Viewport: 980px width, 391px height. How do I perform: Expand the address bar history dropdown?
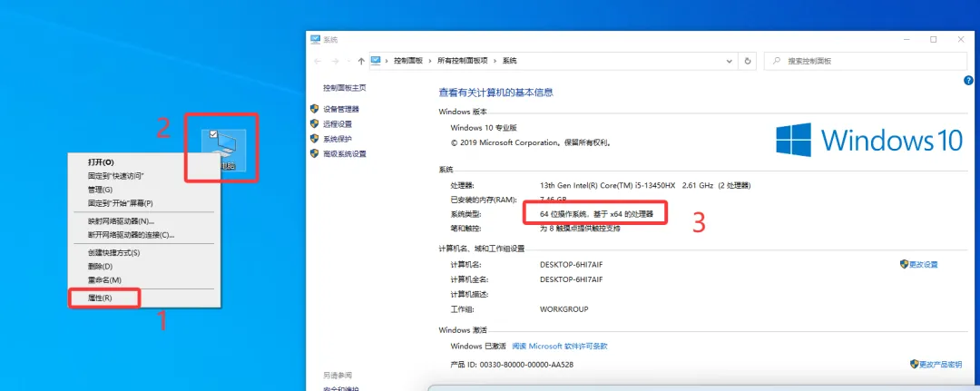pos(730,61)
